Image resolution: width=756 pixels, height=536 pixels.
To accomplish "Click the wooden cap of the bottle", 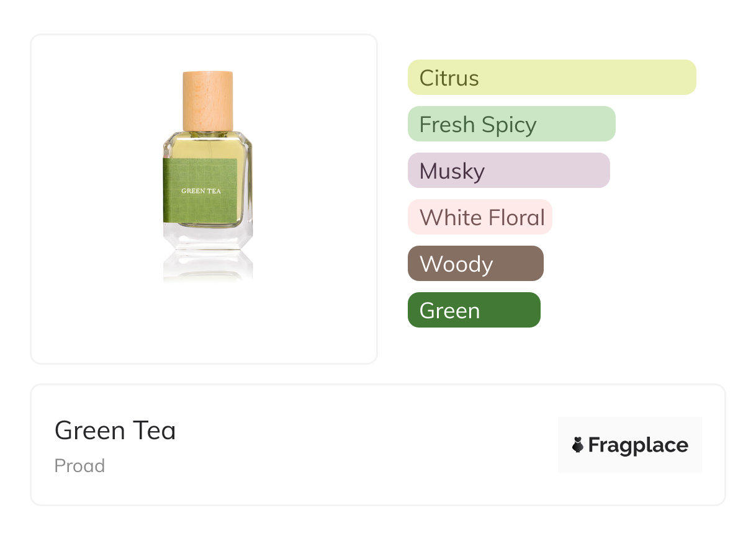I will pyautogui.click(x=207, y=100).
